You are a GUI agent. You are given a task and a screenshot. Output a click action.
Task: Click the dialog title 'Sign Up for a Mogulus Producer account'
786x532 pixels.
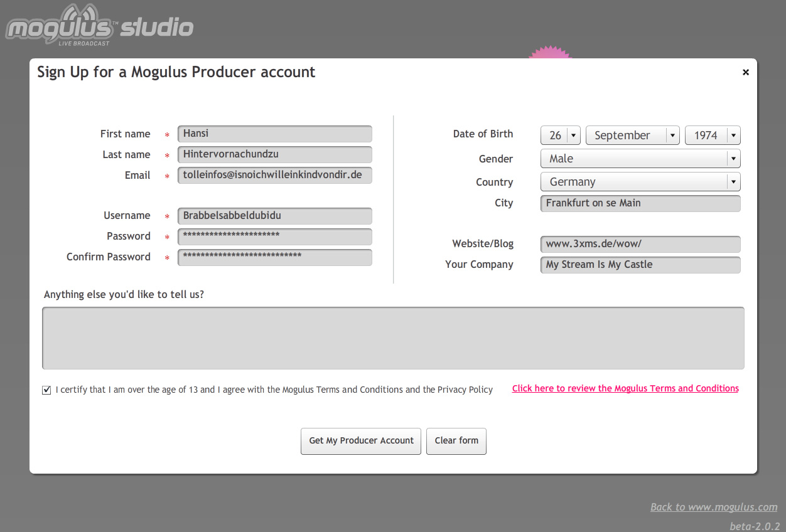tap(176, 72)
